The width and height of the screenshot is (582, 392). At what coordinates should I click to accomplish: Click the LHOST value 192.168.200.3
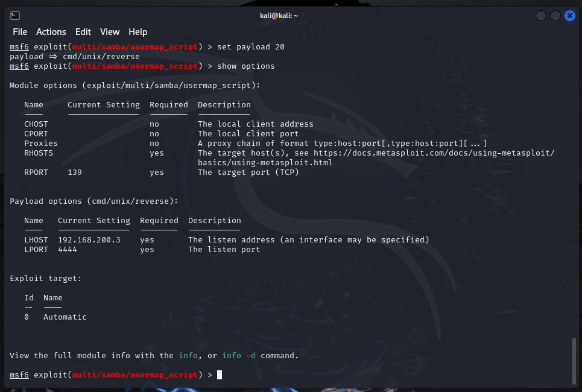89,240
